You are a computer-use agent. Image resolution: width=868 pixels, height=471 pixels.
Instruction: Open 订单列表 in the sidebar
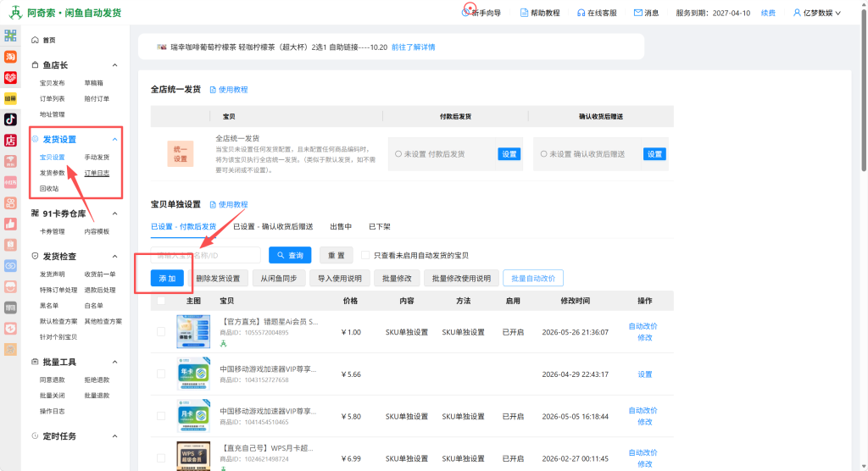52,98
